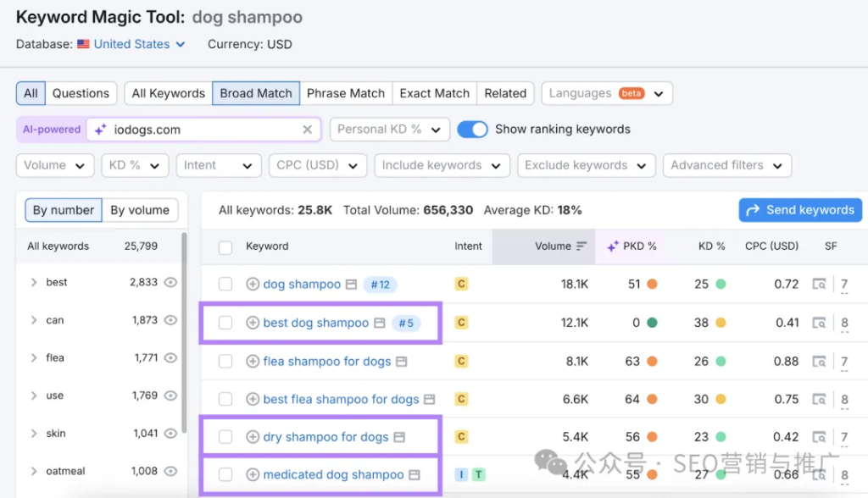The height and width of the screenshot is (498, 868).
Task: Show the eye icon for the flea group
Action: point(170,358)
